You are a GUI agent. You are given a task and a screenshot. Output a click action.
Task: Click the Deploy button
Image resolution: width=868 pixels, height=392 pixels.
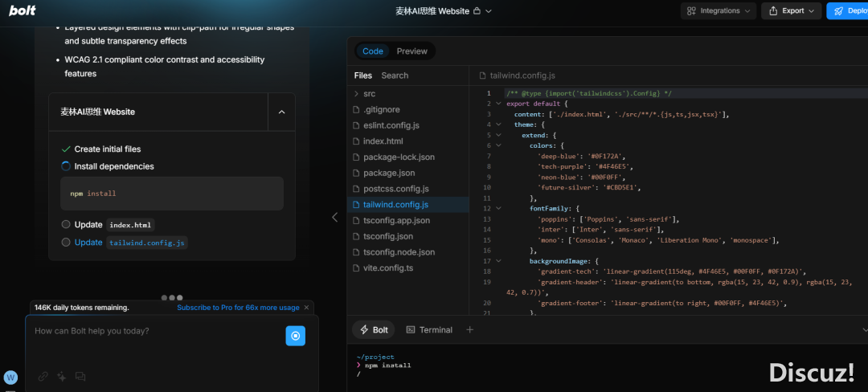(848, 10)
